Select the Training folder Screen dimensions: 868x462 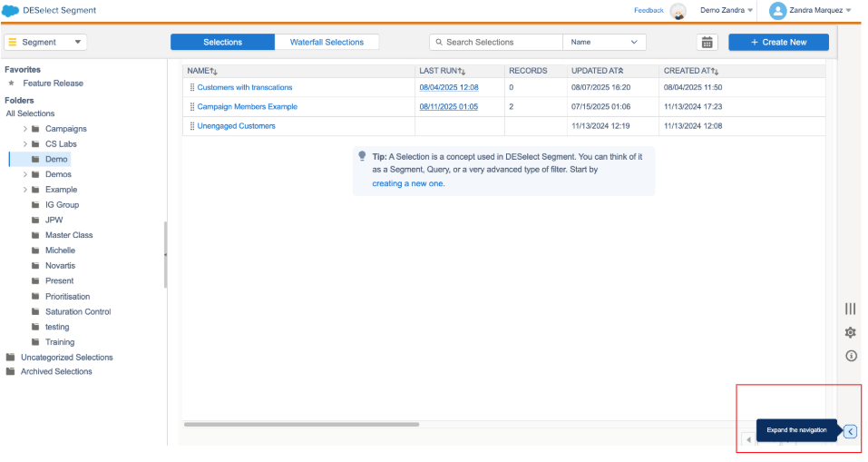[60, 342]
